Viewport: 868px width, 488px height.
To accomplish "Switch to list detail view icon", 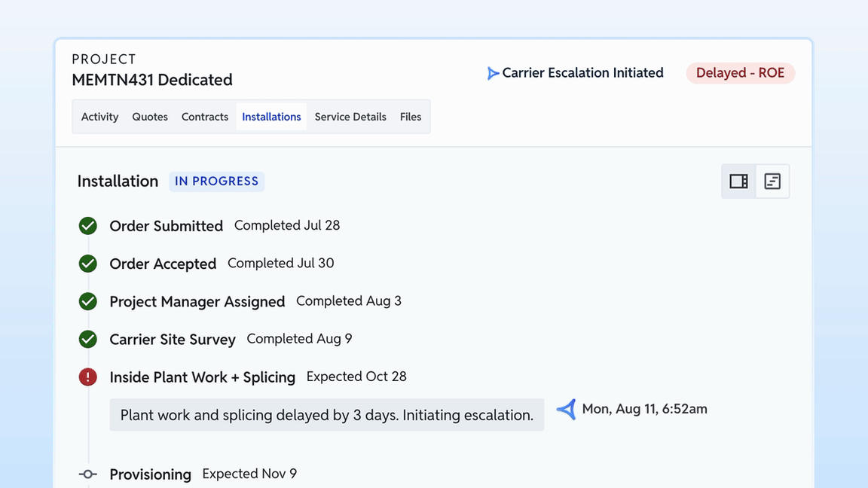I will pos(772,181).
